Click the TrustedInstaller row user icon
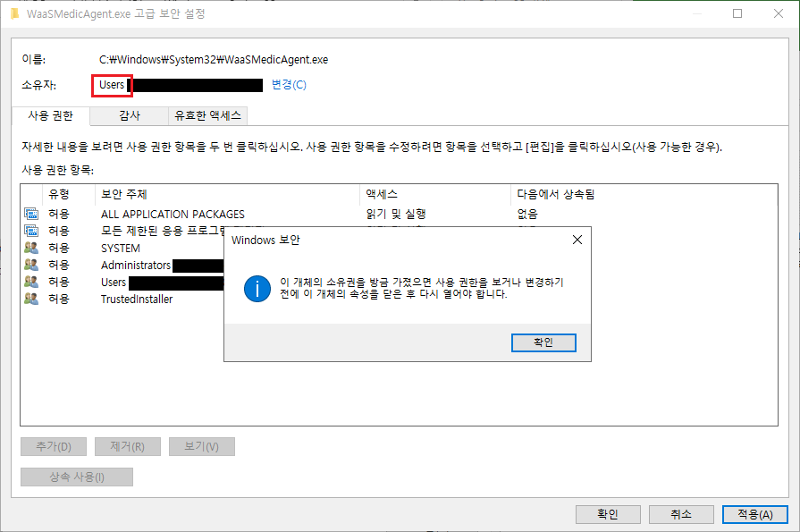Image resolution: width=800 pixels, height=532 pixels. point(31,299)
